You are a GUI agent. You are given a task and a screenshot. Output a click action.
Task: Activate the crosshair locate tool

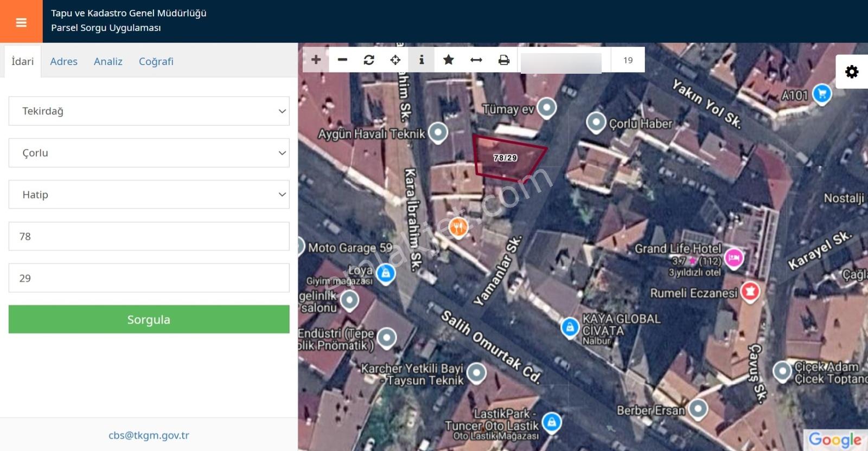tap(395, 60)
